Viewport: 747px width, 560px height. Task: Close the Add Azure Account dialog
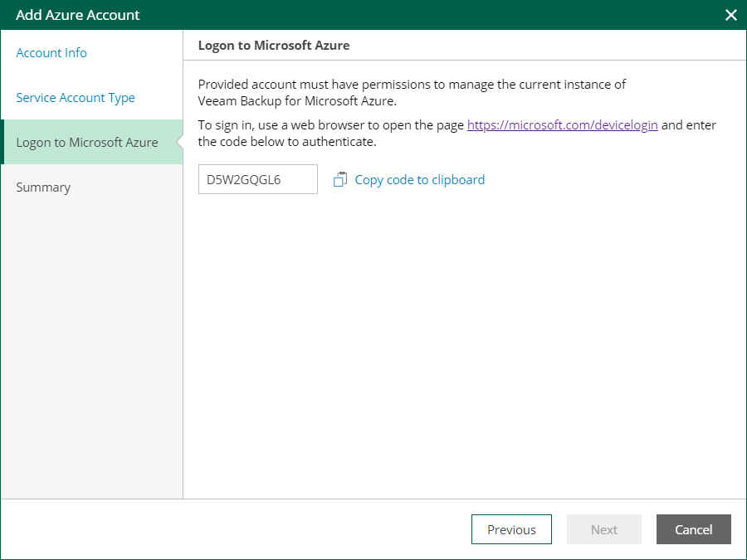tap(730, 15)
